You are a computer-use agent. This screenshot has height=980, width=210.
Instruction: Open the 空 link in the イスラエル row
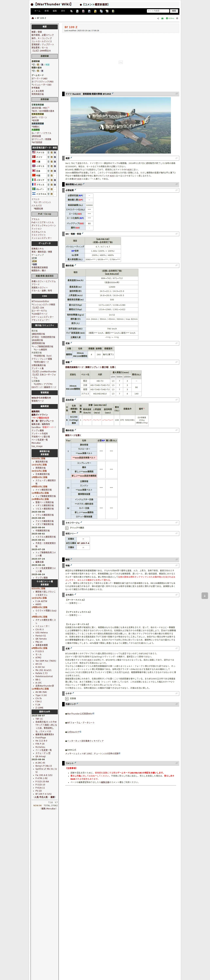point(48,194)
